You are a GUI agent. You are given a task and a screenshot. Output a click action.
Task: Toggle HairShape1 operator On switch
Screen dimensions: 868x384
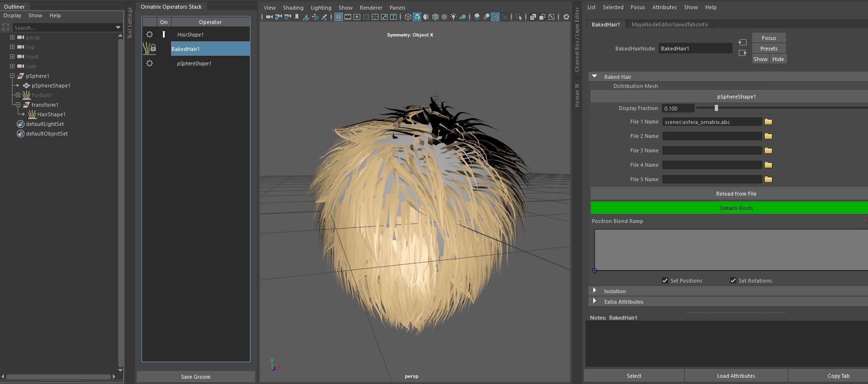click(x=164, y=35)
